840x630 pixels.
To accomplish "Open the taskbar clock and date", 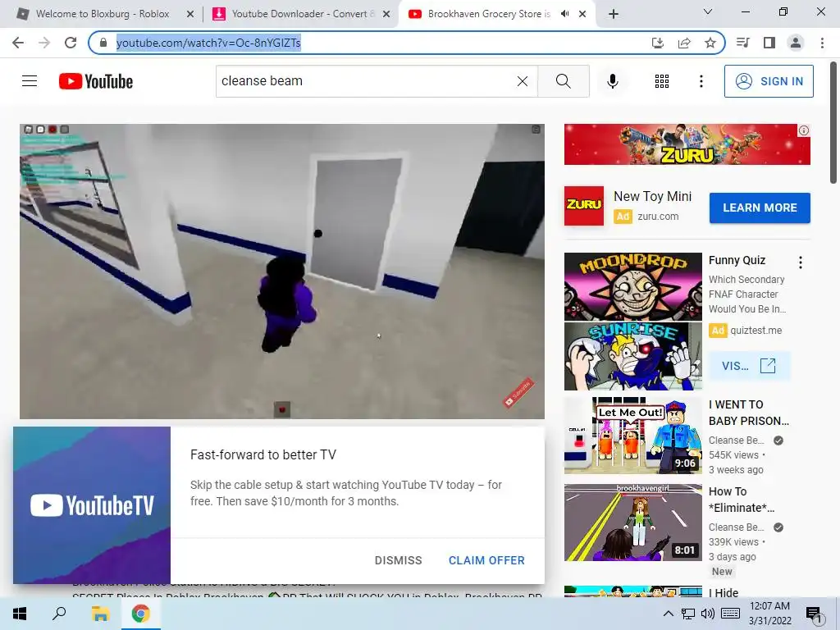I will pyautogui.click(x=769, y=614).
